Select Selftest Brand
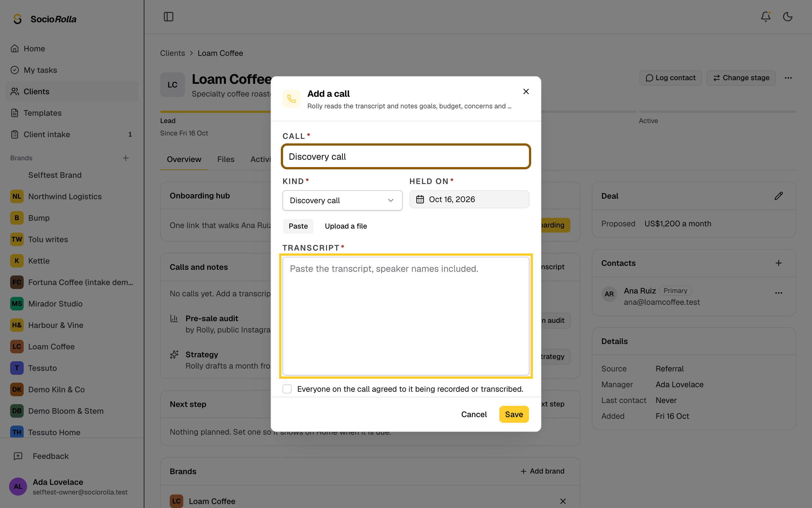 pyautogui.click(x=72, y=175)
